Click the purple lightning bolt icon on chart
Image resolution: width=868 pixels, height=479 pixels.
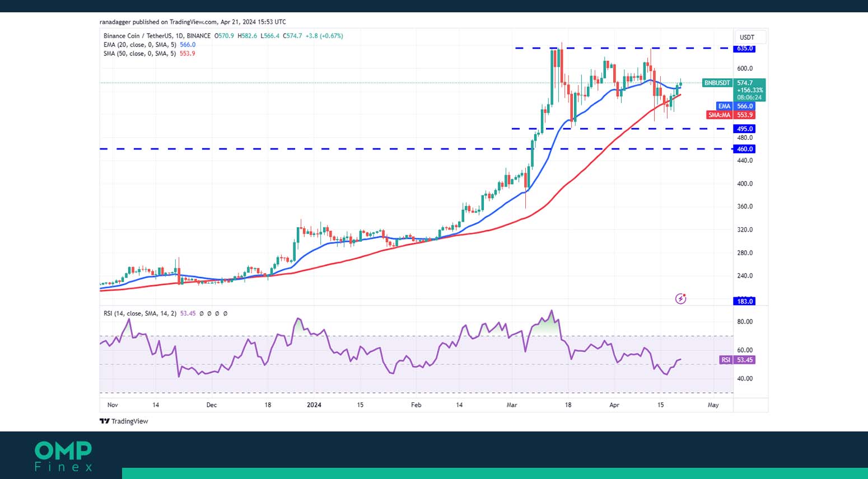(x=680, y=299)
